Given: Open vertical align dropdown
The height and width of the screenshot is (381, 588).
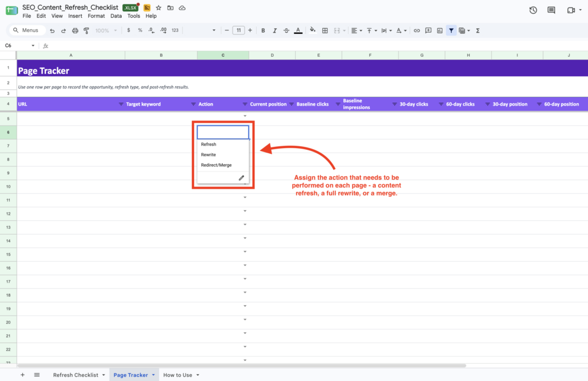Looking at the screenshot, I should [372, 31].
